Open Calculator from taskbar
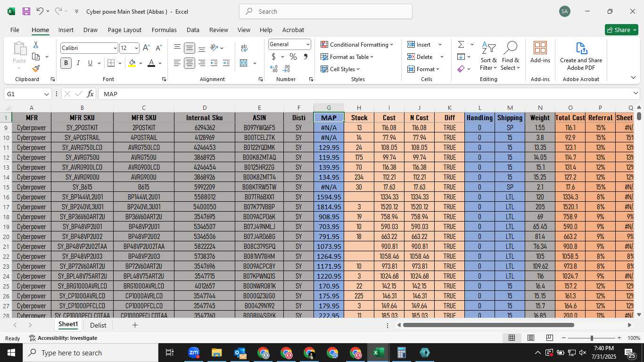The width and height of the screenshot is (644, 362). pos(402,353)
